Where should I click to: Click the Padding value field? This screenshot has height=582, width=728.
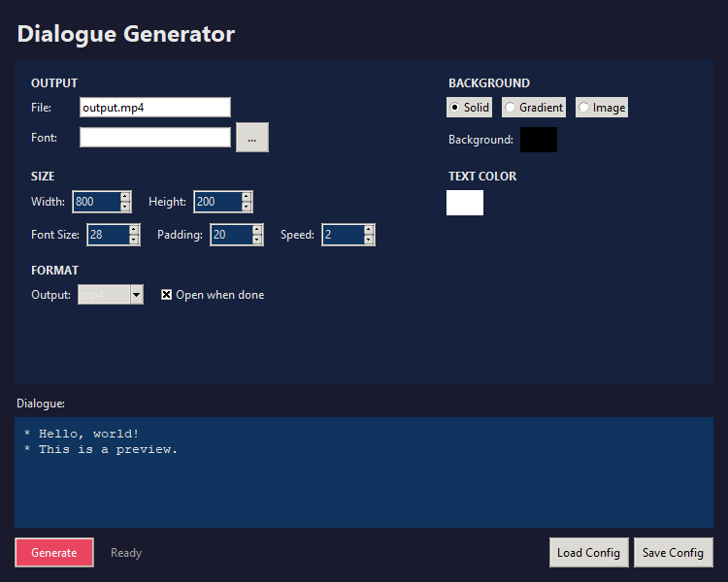(x=231, y=235)
